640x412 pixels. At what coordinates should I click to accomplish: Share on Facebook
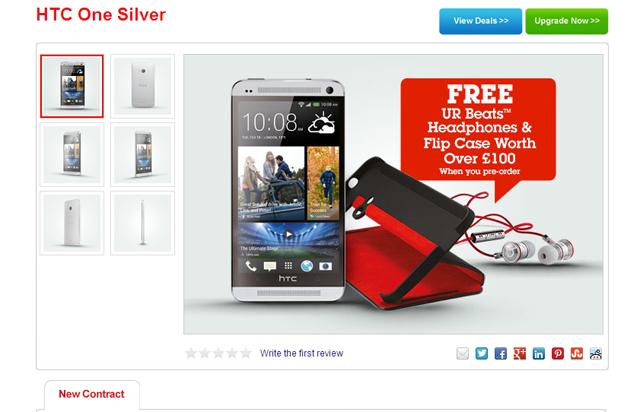point(501,353)
